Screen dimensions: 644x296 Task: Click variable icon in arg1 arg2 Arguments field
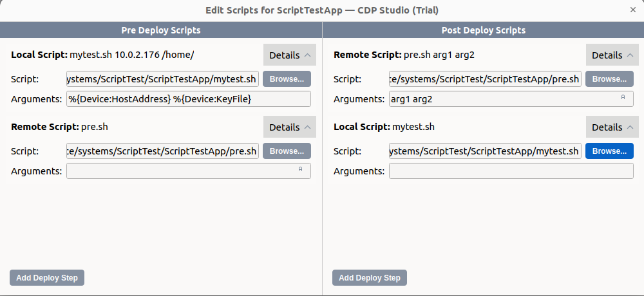pyautogui.click(x=623, y=97)
